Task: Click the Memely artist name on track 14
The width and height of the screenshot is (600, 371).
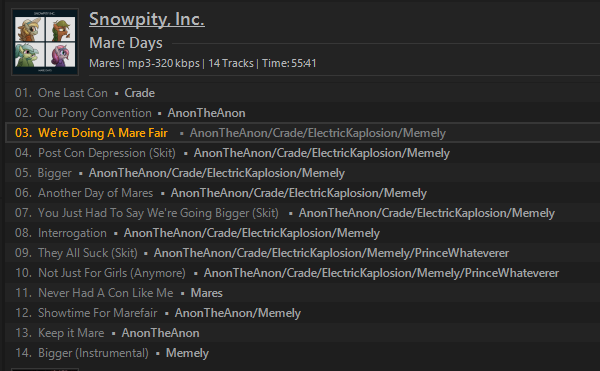Action: tap(187, 353)
